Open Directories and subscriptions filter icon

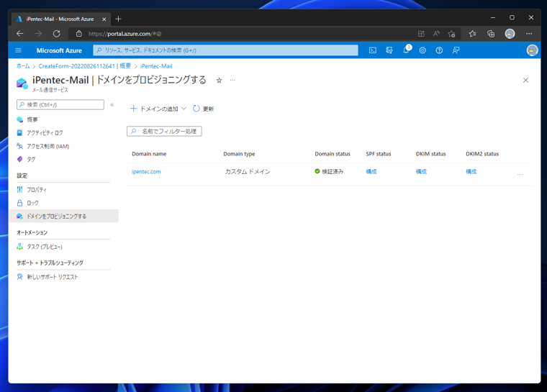coord(389,50)
